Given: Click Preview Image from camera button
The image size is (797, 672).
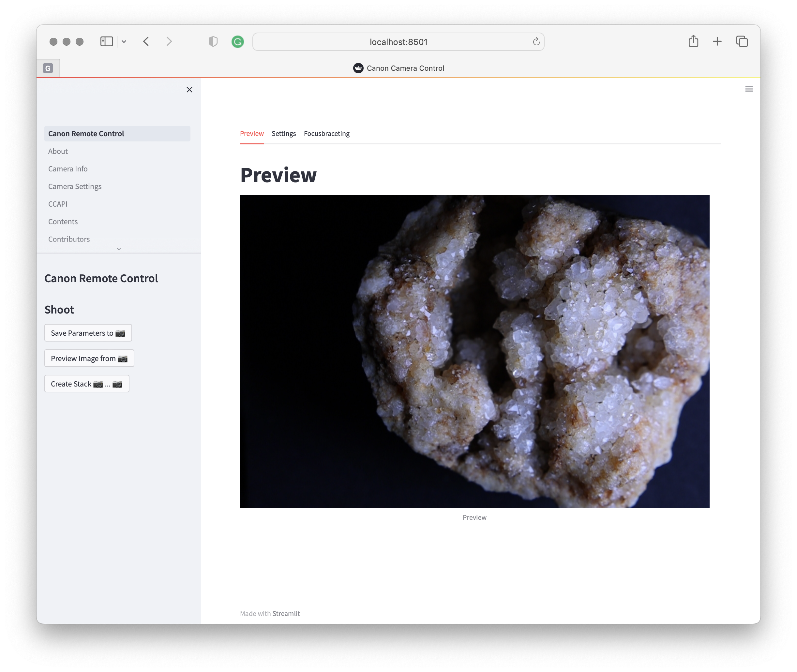Looking at the screenshot, I should point(89,358).
